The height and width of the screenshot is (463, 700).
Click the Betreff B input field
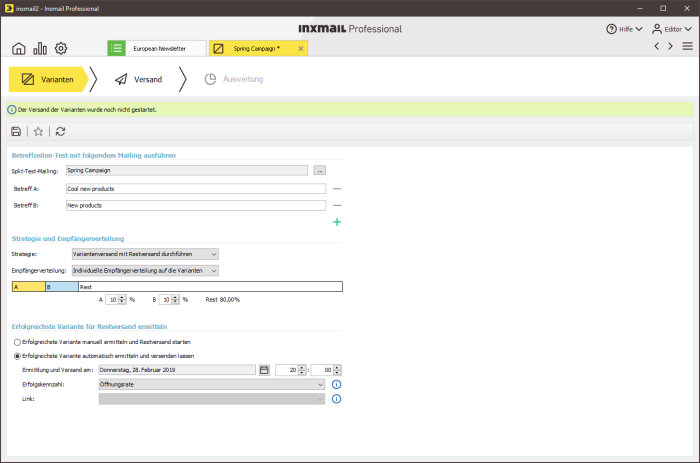[196, 205]
